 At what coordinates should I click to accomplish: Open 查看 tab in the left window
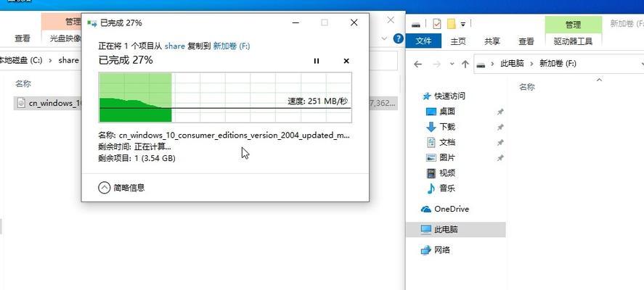23,38
